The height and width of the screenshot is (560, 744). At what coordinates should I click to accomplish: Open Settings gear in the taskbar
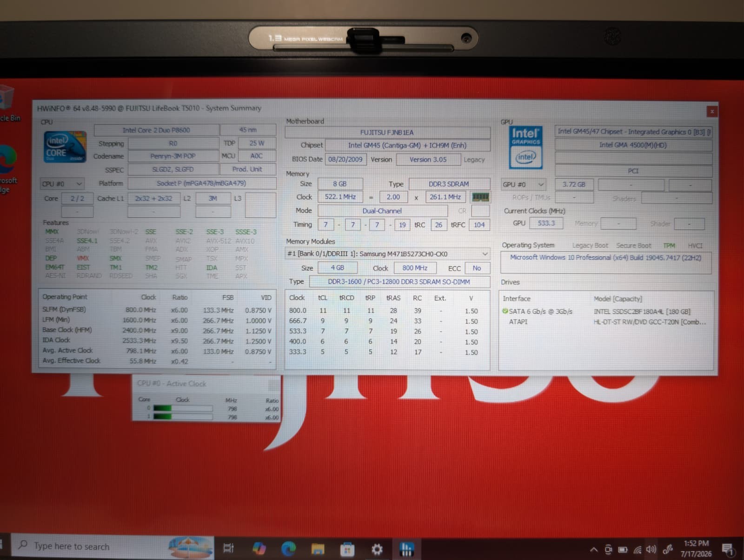click(377, 549)
